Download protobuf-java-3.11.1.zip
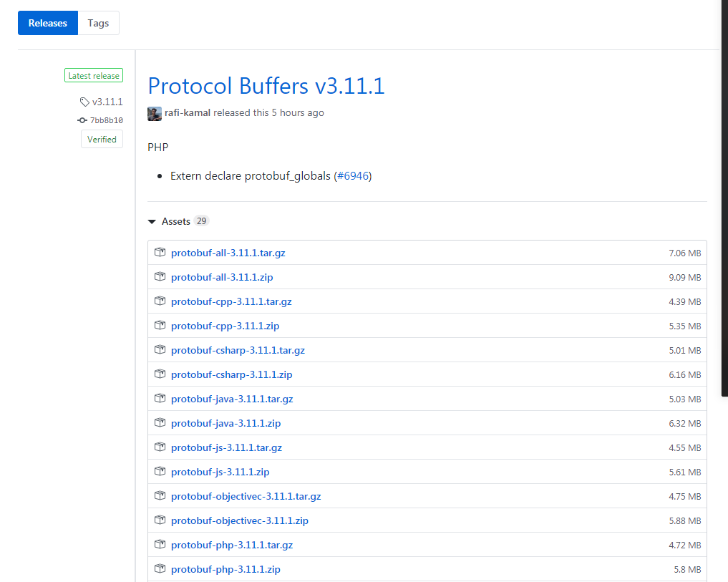728x582 pixels. point(225,424)
